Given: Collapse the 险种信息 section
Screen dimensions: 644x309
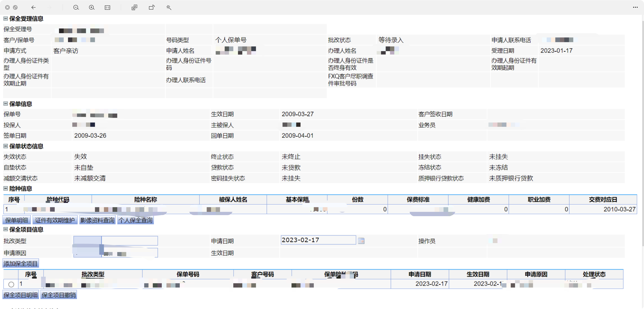Looking at the screenshot, I should 5,188.
